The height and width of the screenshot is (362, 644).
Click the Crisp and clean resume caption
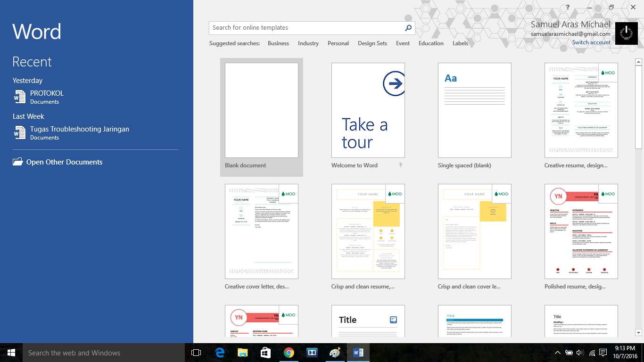coord(363,287)
